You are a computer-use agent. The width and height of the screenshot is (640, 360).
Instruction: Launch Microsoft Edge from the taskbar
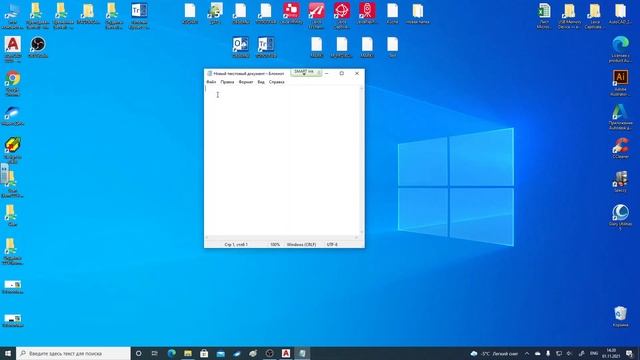click(171, 353)
